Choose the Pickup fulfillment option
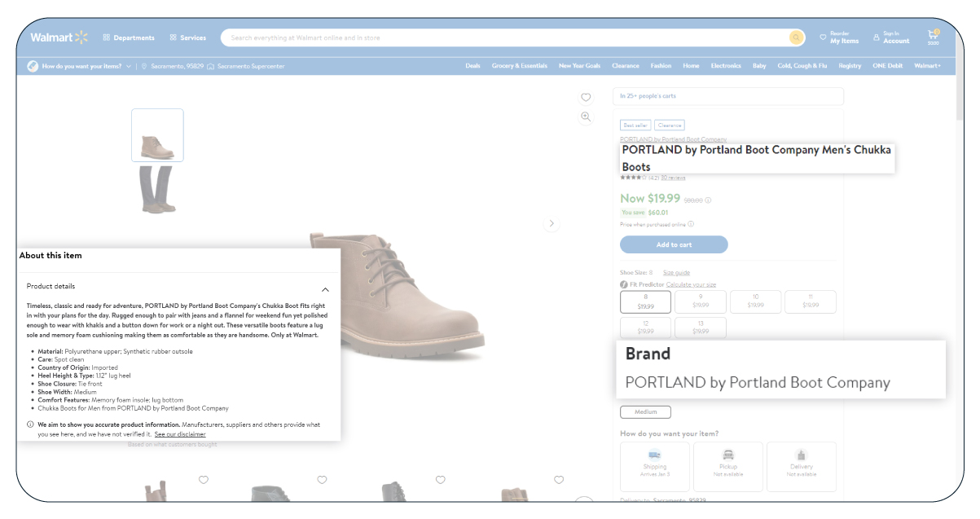980x519 pixels. click(728, 467)
